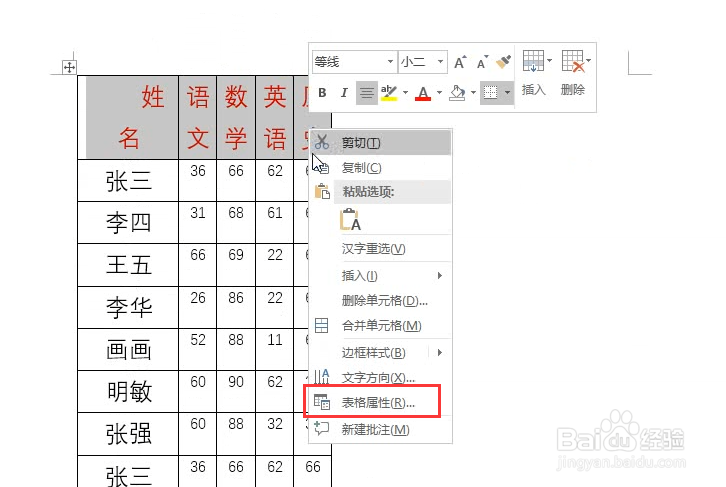Click the 数学 header cell
Viewport: 726px width, 487px height.
[236, 118]
